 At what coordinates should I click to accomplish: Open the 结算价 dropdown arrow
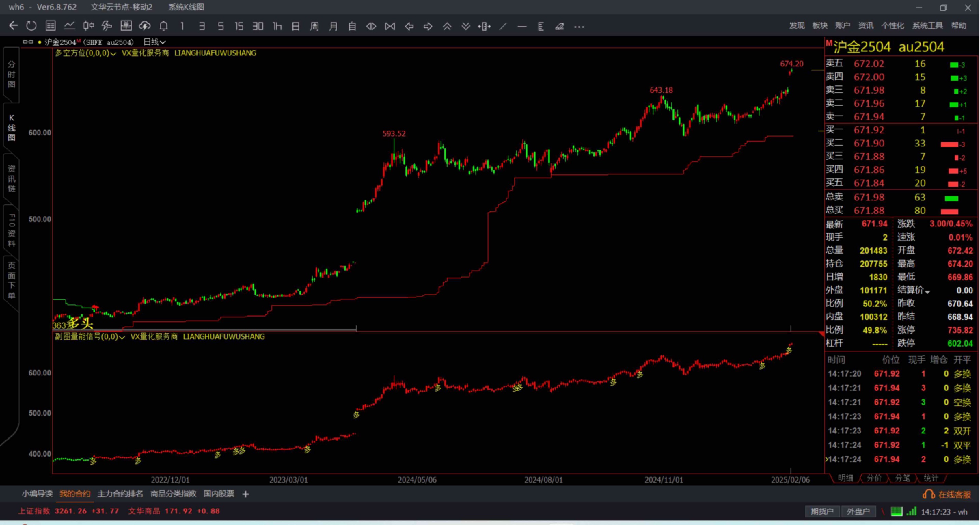pyautogui.click(x=927, y=292)
